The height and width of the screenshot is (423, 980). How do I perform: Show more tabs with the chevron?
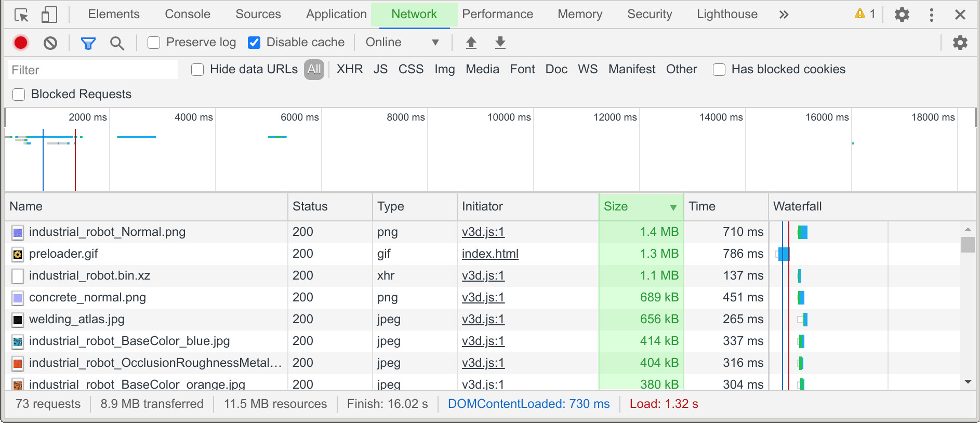(x=784, y=15)
